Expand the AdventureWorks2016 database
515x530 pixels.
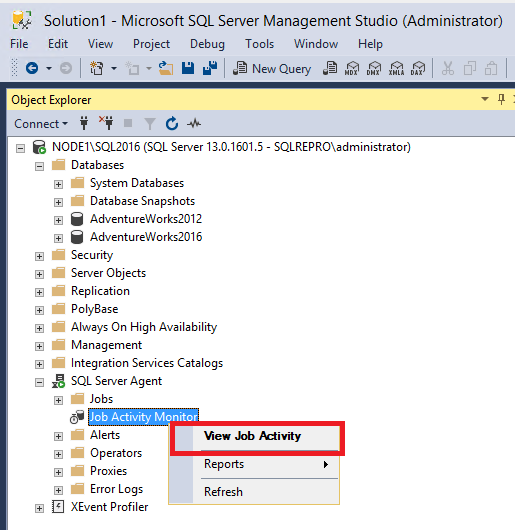click(x=58, y=238)
